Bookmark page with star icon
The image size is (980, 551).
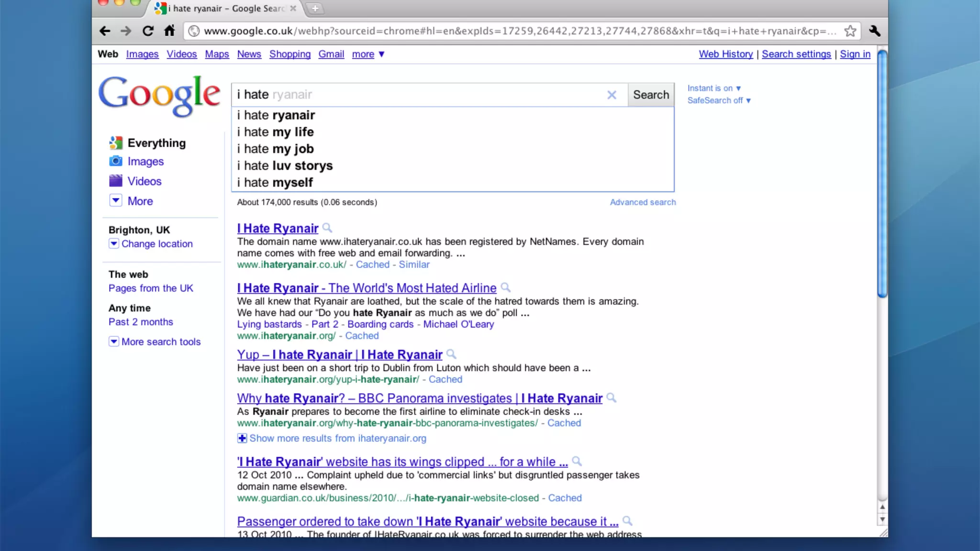[850, 31]
